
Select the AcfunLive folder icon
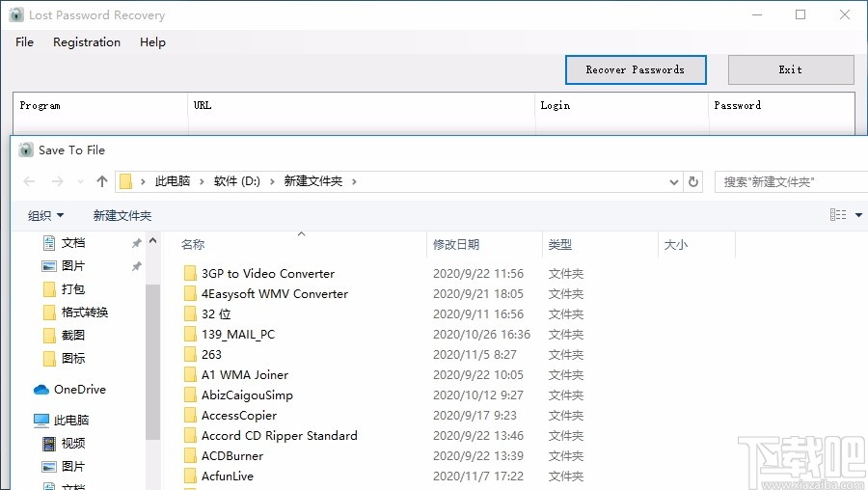point(190,476)
